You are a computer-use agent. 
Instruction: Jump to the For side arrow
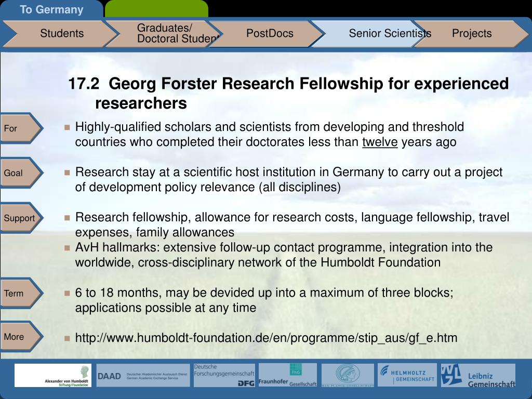21,128
